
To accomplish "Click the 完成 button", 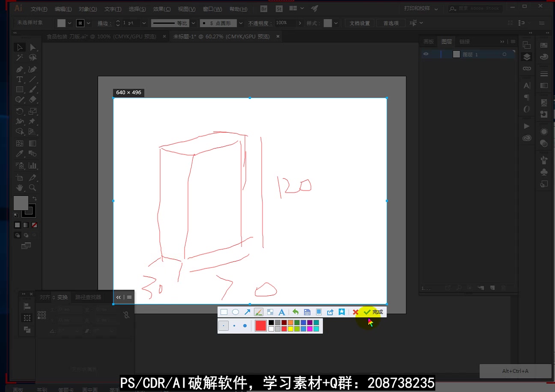I will tap(374, 312).
